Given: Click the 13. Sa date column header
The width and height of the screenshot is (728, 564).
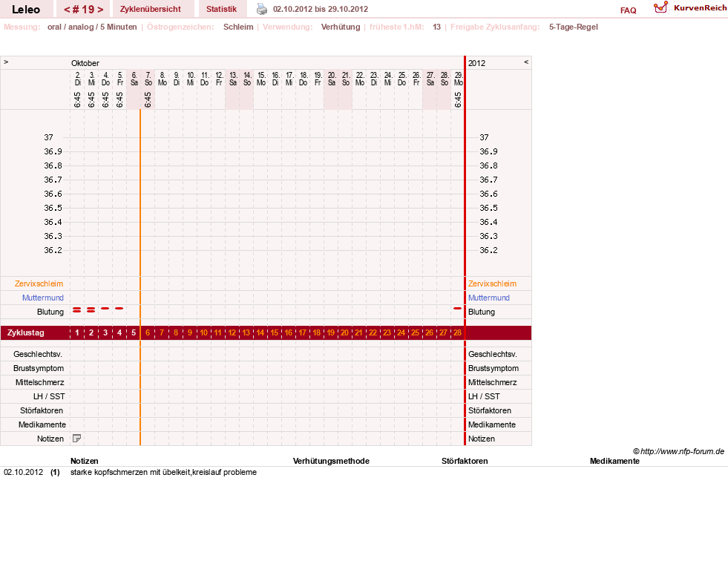Looking at the screenshot, I should (x=232, y=79).
